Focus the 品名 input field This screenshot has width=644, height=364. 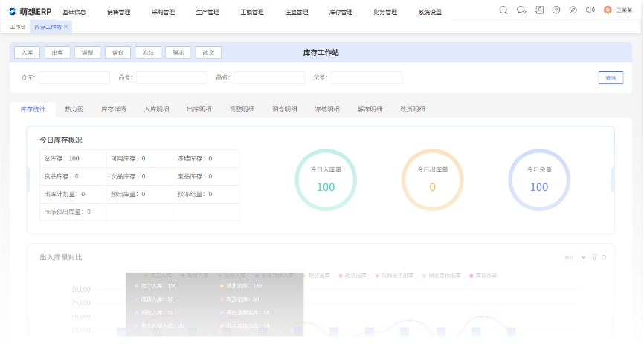click(x=269, y=77)
